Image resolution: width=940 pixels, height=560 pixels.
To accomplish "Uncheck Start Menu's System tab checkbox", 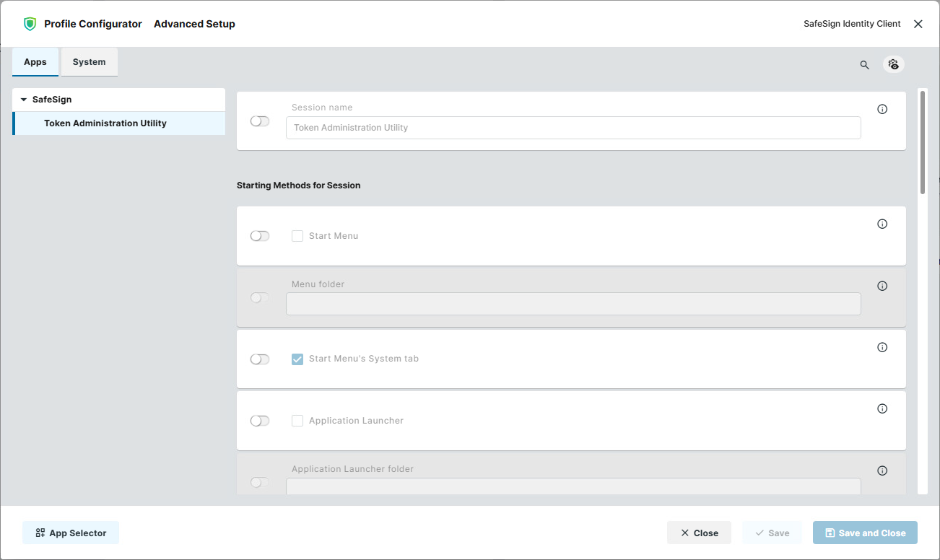I will pyautogui.click(x=297, y=359).
